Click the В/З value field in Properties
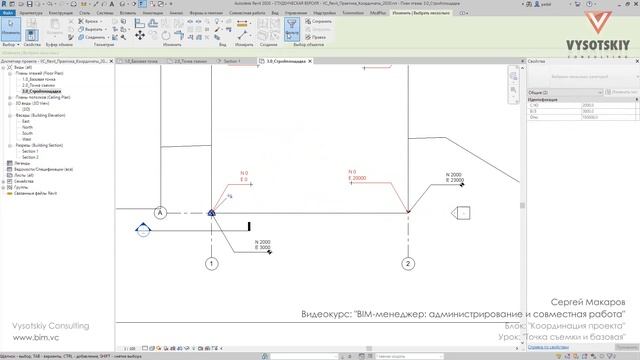The image size is (640, 360). click(x=608, y=111)
